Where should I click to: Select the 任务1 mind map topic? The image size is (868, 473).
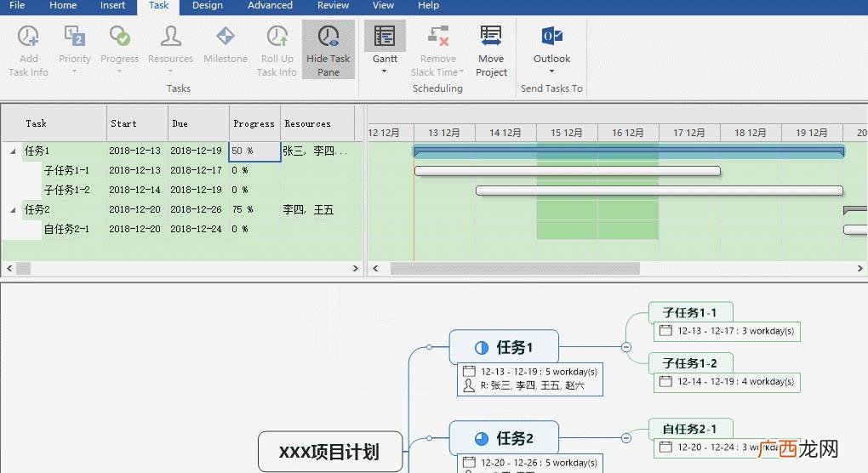(504, 347)
